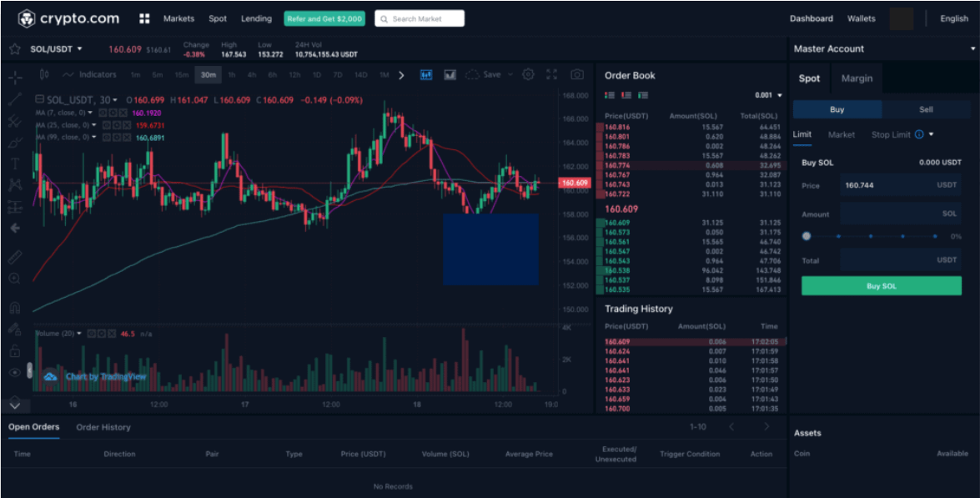
Task: Open the Markets menu
Action: (178, 18)
